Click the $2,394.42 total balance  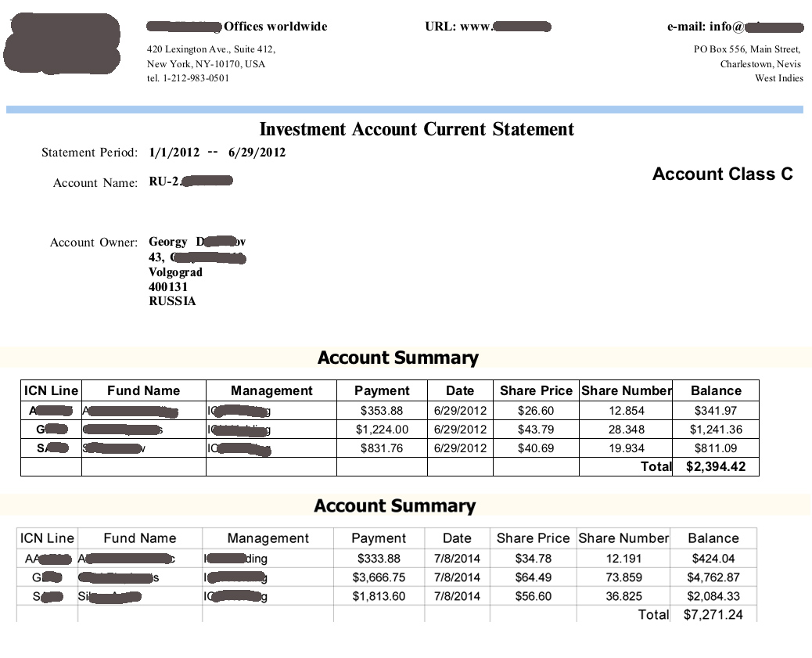[716, 467]
